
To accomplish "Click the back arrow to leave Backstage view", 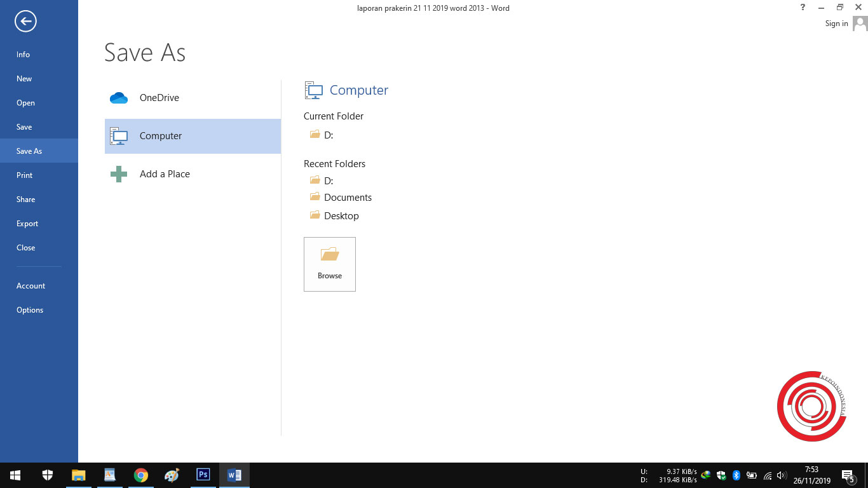I will pyautogui.click(x=25, y=21).
